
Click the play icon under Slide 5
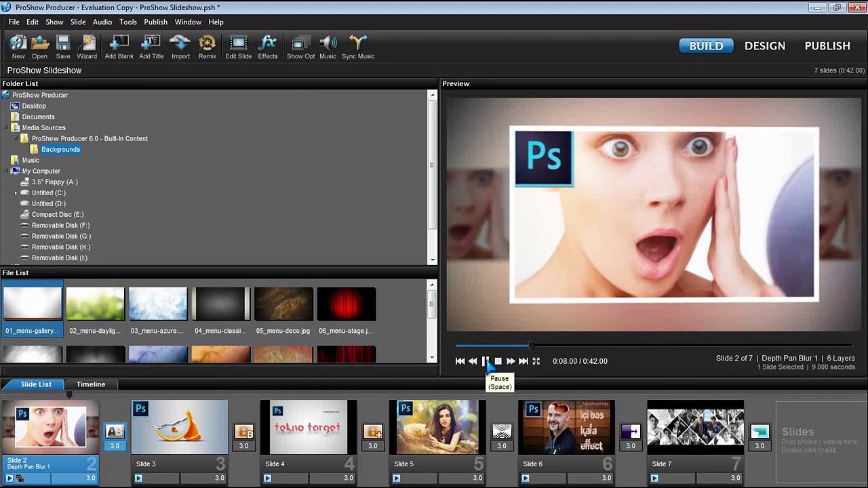tap(396, 478)
